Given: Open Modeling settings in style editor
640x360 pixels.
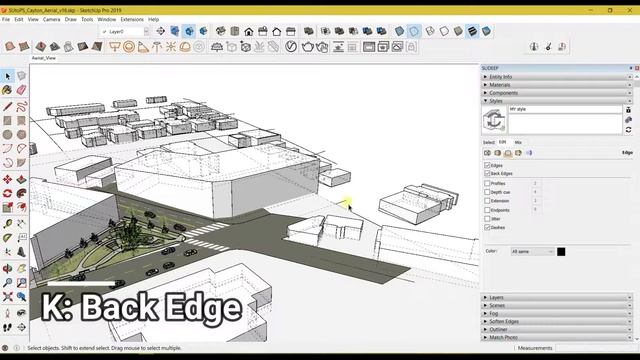Looking at the screenshot, I should [x=529, y=153].
